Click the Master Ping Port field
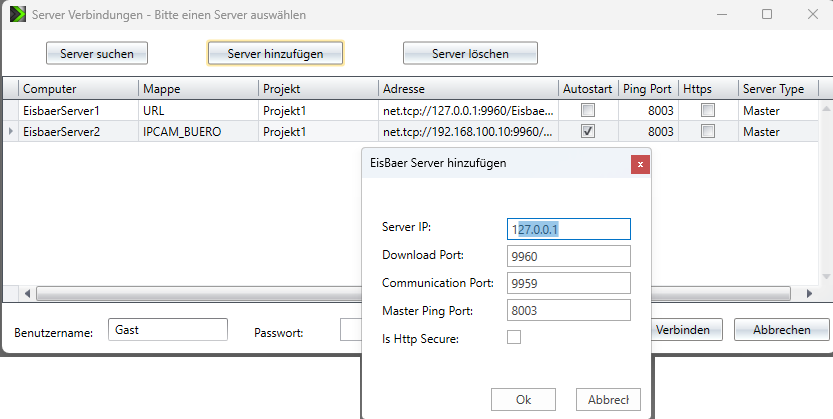The width and height of the screenshot is (833, 419). [x=568, y=310]
